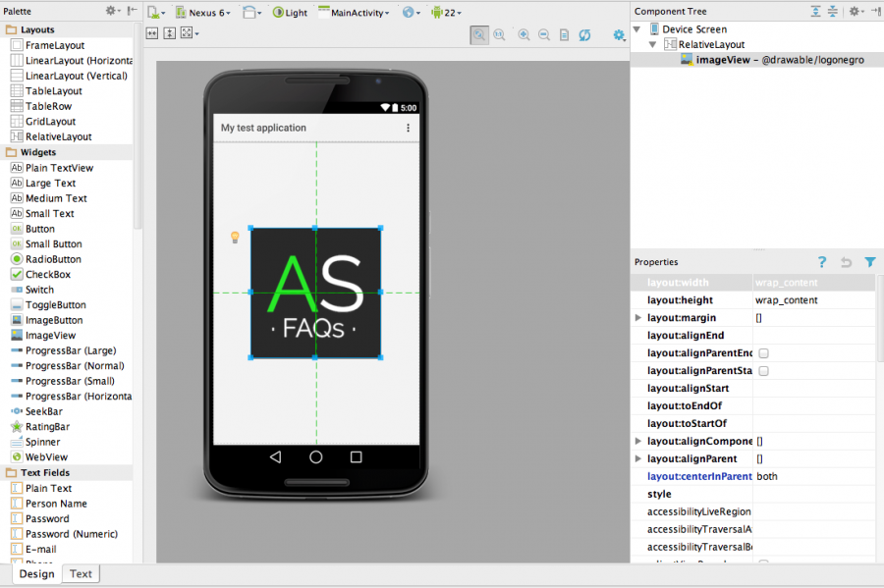Open the preview settings gear icon
Image resolution: width=884 pixels, height=588 pixels.
pyautogui.click(x=619, y=33)
